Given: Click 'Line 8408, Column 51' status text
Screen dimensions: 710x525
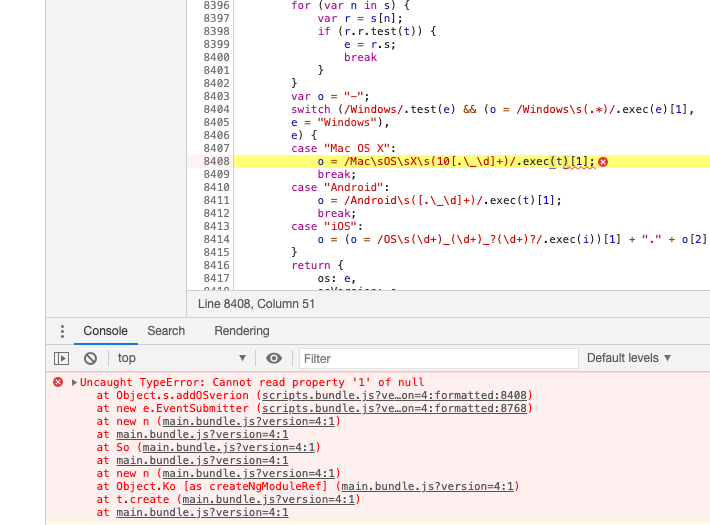Looking at the screenshot, I should pos(256,304).
